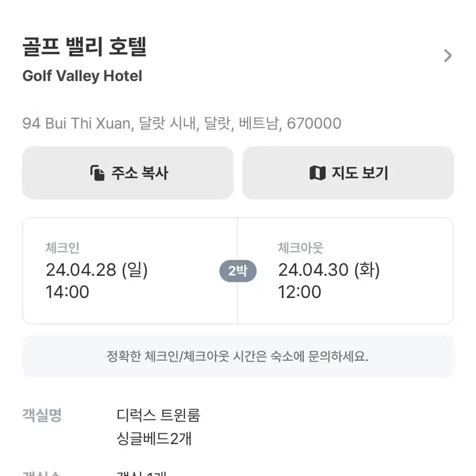Tap the map icon in 지도 보기
The width and height of the screenshot is (476, 476).
317,172
